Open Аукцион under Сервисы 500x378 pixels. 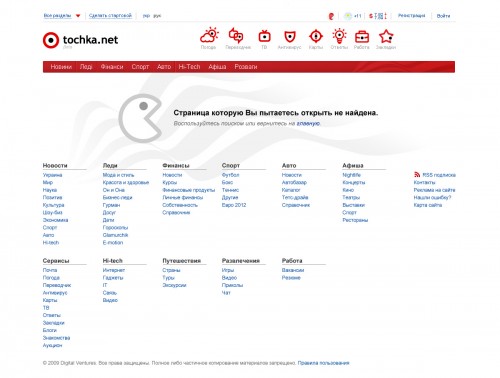(x=52, y=345)
